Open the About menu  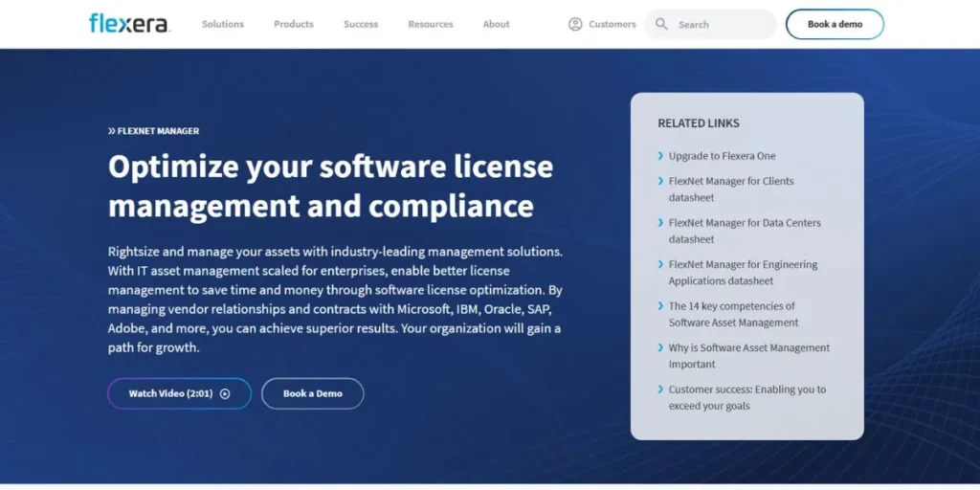click(x=497, y=24)
